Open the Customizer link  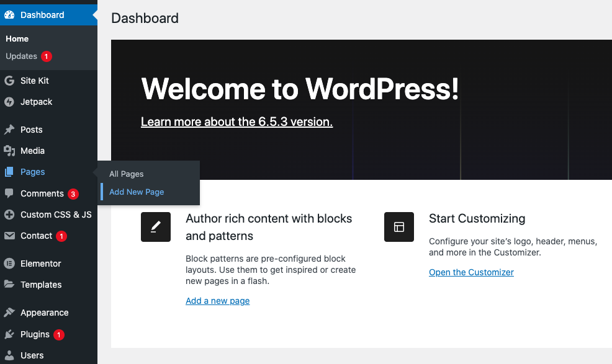472,272
